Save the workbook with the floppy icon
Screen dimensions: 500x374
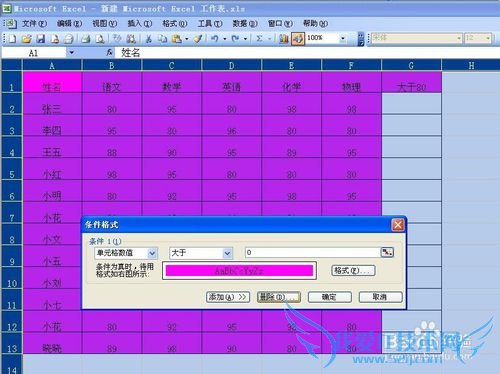(x=41, y=39)
